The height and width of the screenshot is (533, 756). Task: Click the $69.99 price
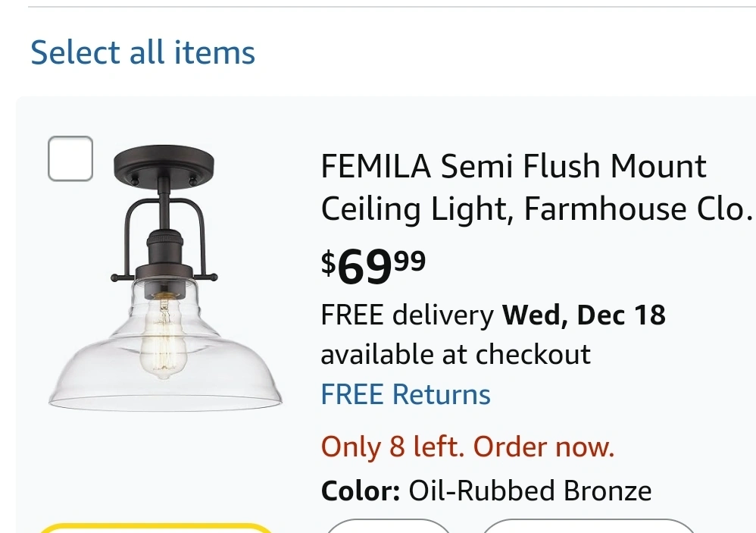click(x=373, y=265)
